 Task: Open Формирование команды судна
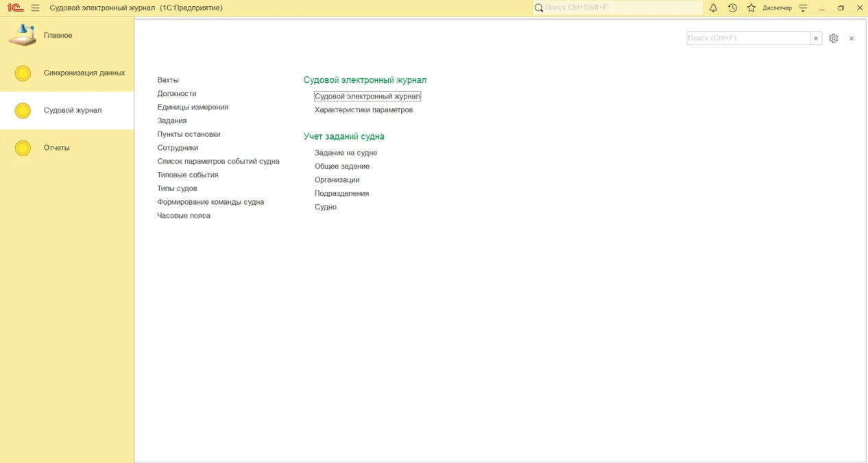tap(210, 202)
